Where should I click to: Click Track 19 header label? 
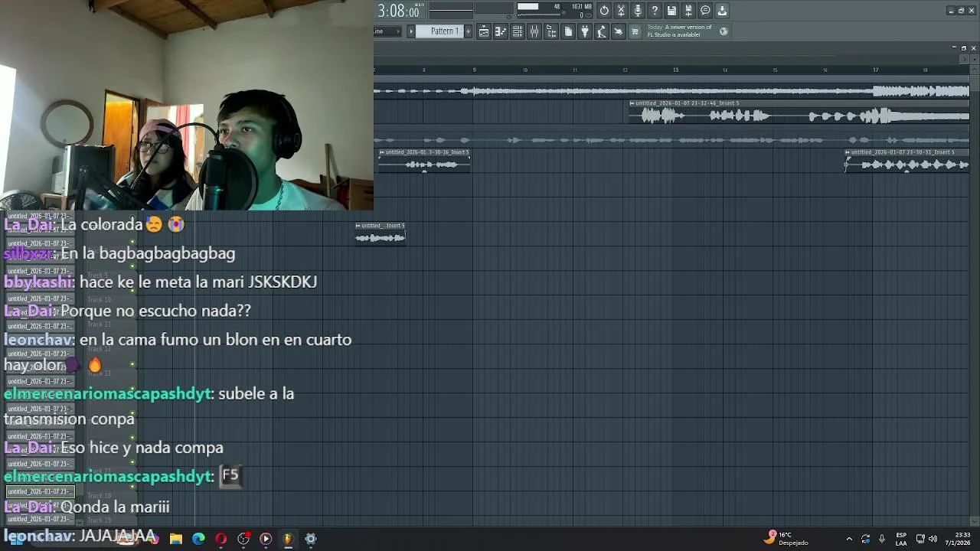click(x=99, y=520)
